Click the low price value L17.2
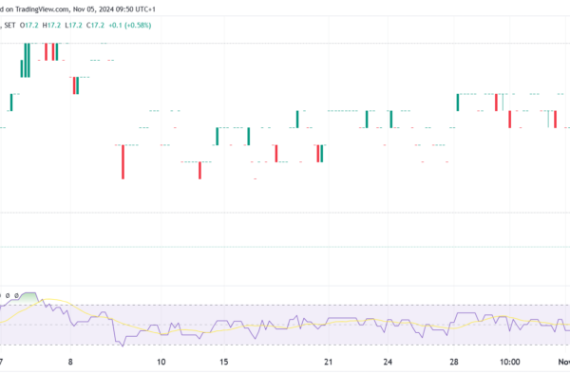Screen dimensions: 570x392 pyautogui.click(x=73, y=25)
